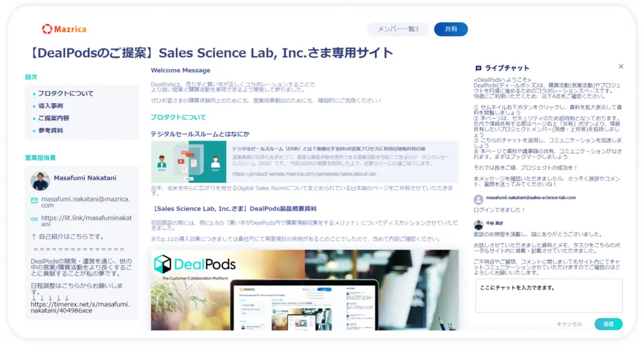Click the chat user avatar icon

(478, 200)
